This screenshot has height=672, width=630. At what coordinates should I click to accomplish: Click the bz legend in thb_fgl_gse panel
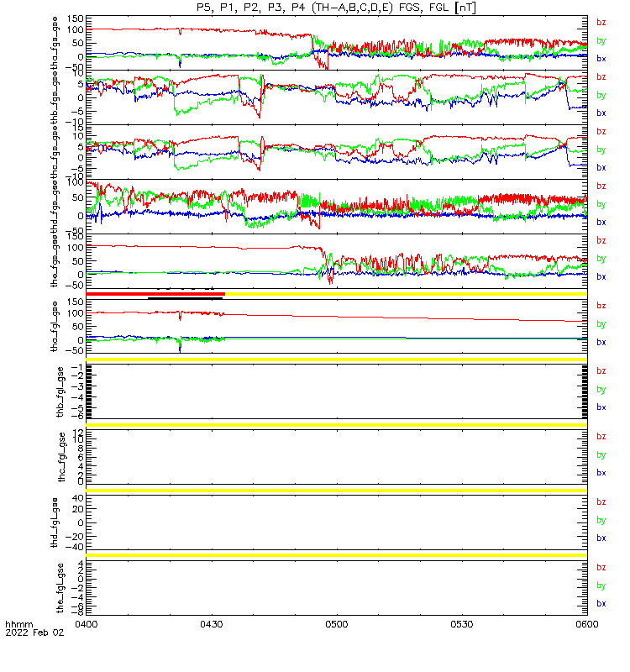pos(601,370)
